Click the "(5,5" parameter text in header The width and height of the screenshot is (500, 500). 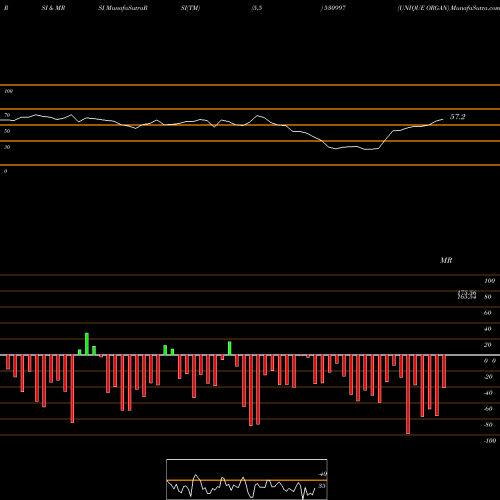(257, 8)
